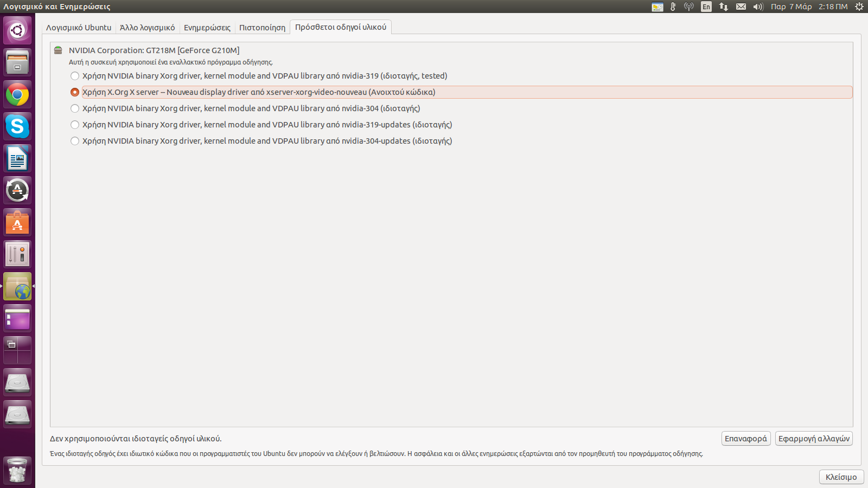Open the second disk drive launcher icon

(17, 414)
